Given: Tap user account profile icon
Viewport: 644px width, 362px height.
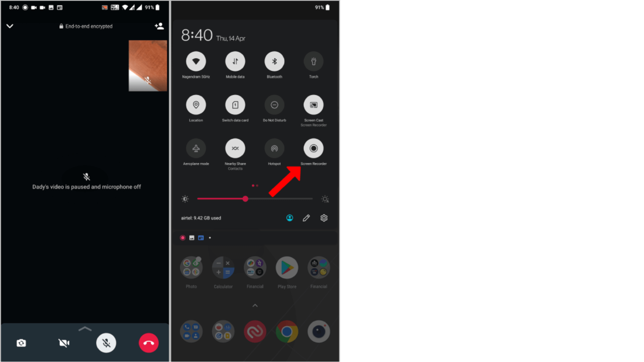Looking at the screenshot, I should tap(290, 218).
